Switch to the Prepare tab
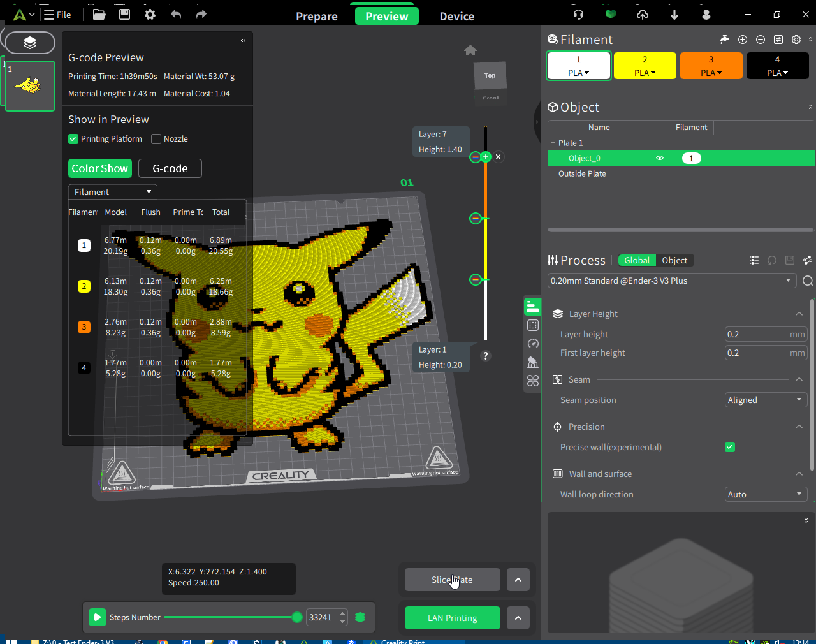816x644 pixels. [x=317, y=17]
